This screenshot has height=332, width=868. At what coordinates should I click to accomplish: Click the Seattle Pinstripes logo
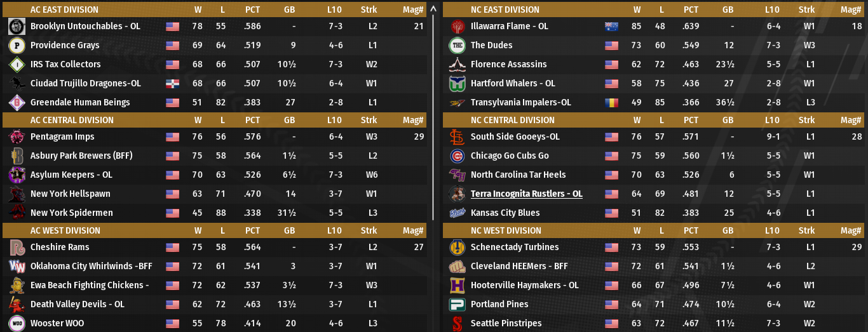tap(457, 323)
